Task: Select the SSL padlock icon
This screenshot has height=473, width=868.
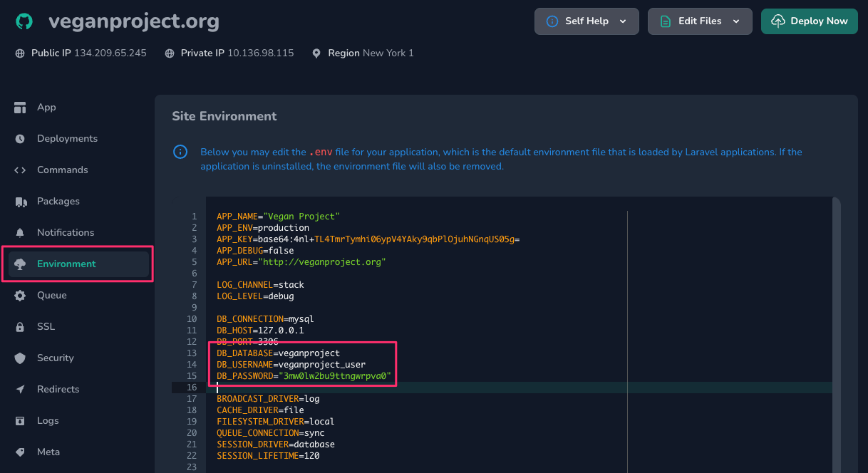Action: point(21,326)
